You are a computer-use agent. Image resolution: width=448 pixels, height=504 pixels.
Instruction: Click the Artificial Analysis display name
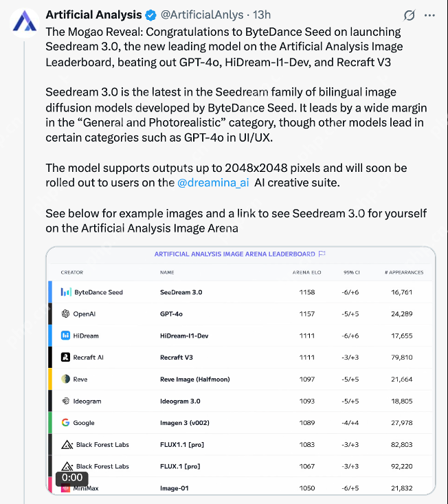(x=93, y=14)
